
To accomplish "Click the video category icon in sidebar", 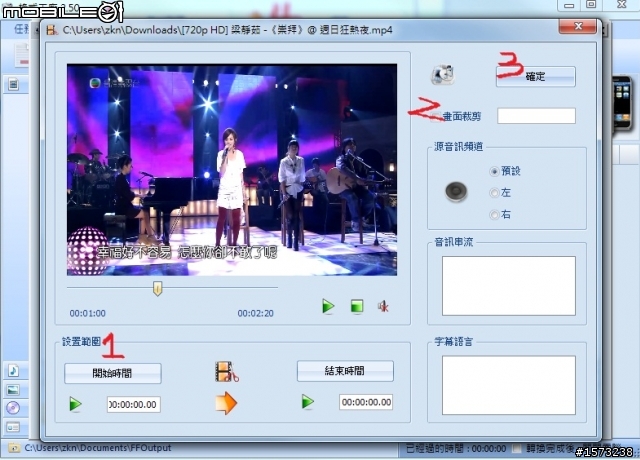I will (x=14, y=84).
